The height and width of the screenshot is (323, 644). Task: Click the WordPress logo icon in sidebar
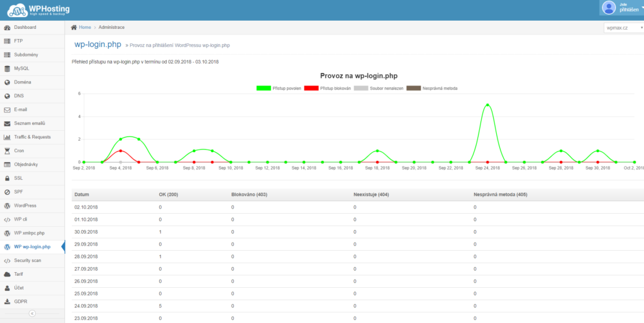tap(7, 205)
